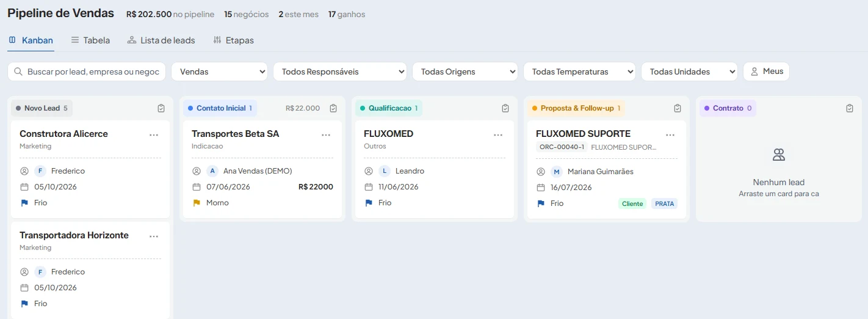Open the Todos Responsáveis dropdown
The height and width of the screenshot is (319, 868).
point(340,71)
